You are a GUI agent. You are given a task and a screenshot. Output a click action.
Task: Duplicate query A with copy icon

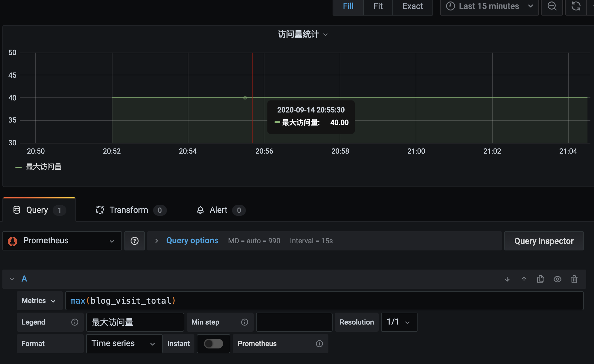coord(540,279)
